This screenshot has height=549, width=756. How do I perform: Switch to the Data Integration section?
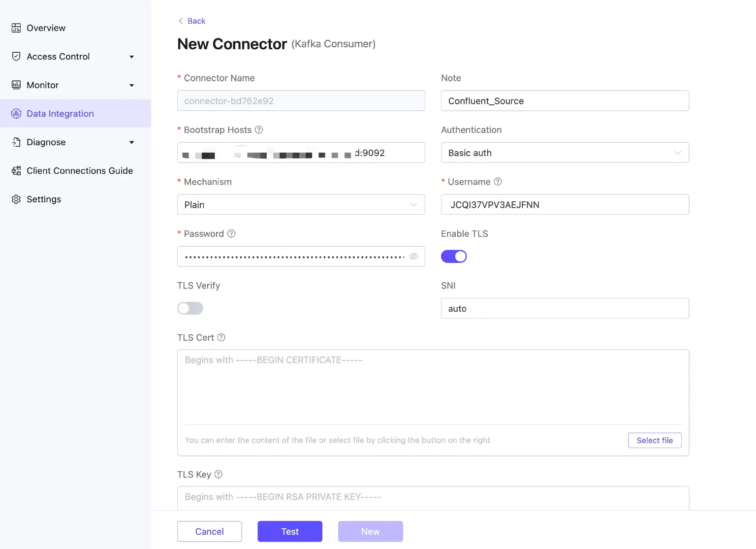60,113
